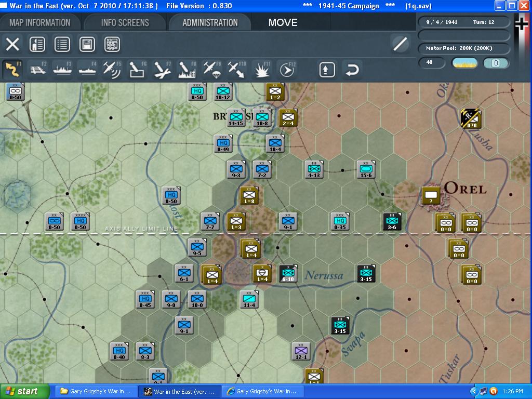
Task: Select the 8-3 infantry counter
Action: pyautogui.click(x=145, y=352)
